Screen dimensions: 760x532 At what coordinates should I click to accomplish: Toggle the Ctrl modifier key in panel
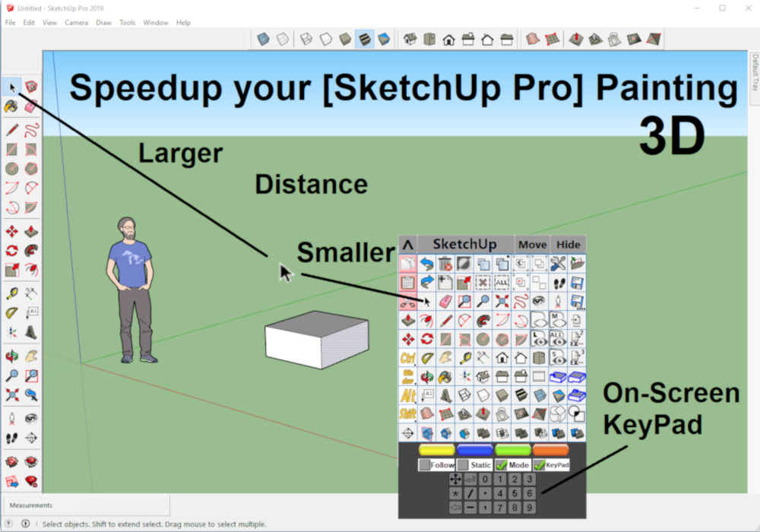click(407, 358)
